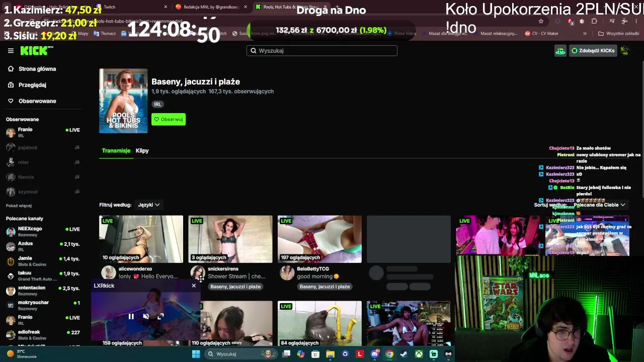Open the Windows Start menu
The height and width of the screenshot is (362, 644).
[196, 354]
